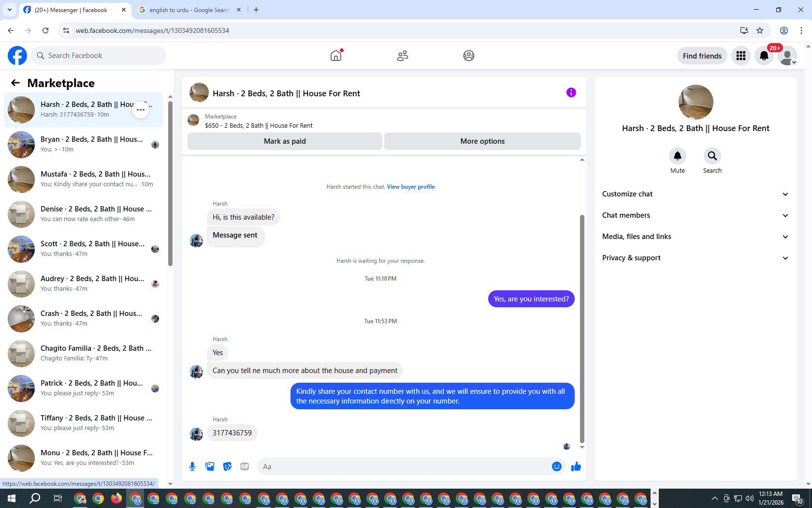Bookmark this page with the star
812x508 pixels.
(x=760, y=30)
